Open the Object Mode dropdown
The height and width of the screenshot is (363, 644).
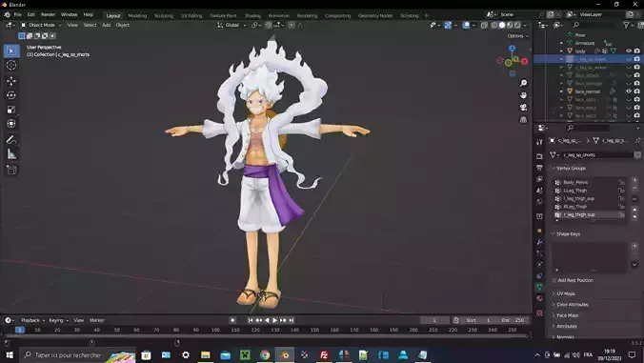coord(42,25)
